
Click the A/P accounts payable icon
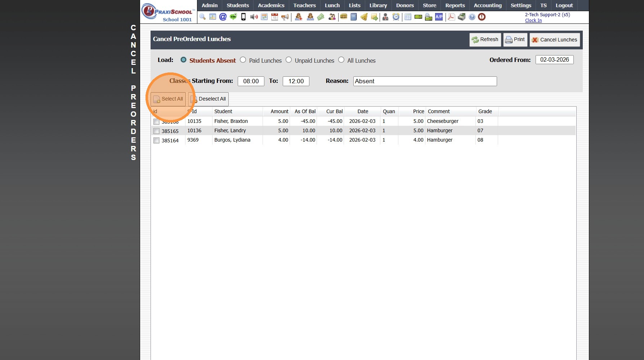tap(439, 17)
